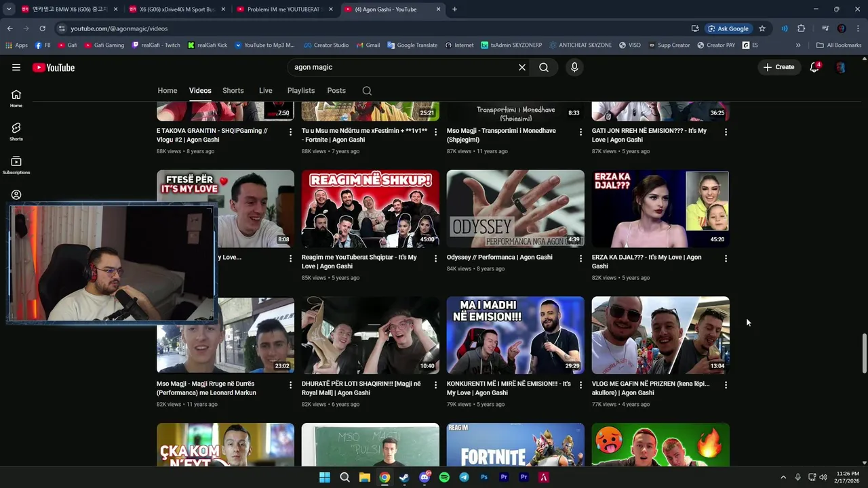Screen dimensions: 868x488
Task: Open title Mso Magji - Magji Rruge në Durrës
Action: pos(206,388)
